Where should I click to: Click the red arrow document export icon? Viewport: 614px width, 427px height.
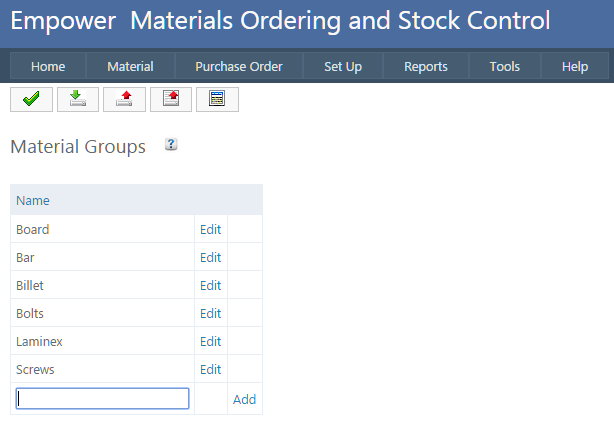point(170,99)
